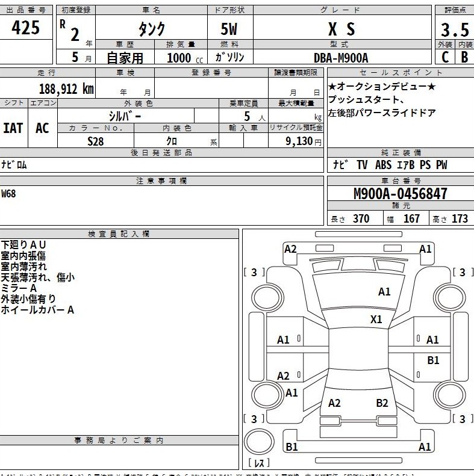Click the リサイクル預託金 header
The height and width of the screenshot is (476, 474).
(296, 128)
